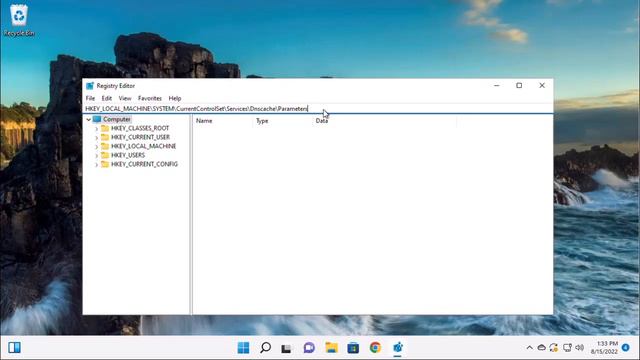Minimize the Registry Editor window

496,86
